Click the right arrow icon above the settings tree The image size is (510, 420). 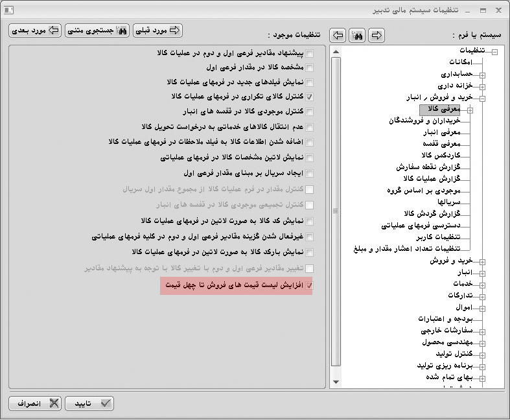376,35
